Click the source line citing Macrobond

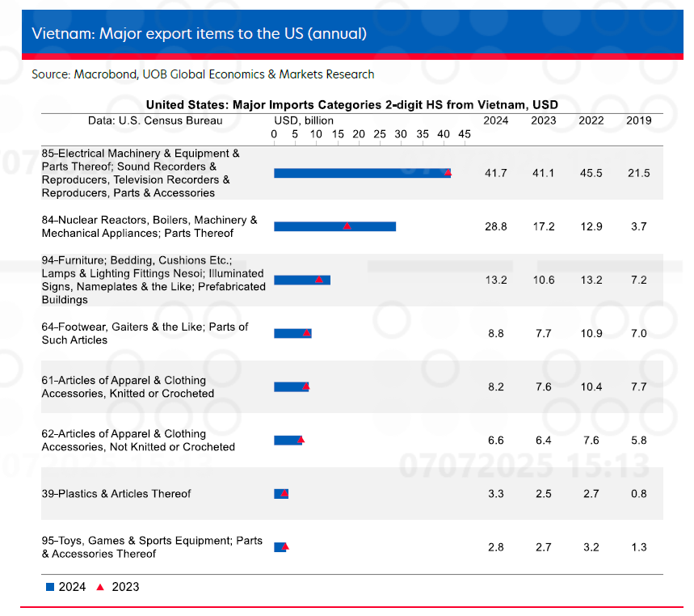coord(203,74)
